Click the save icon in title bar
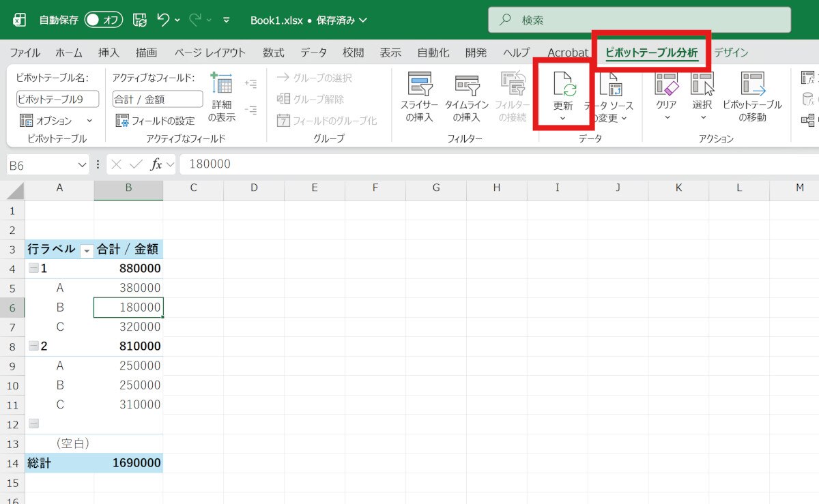819x504 pixels. coord(139,20)
